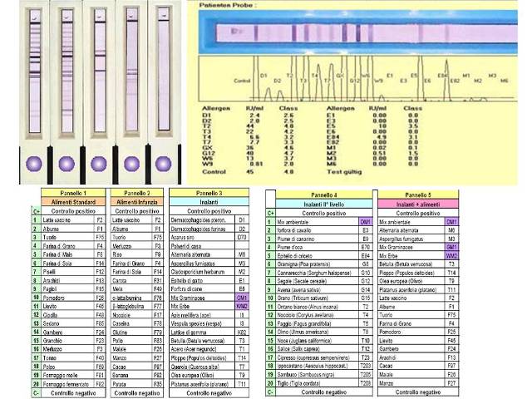
Task: Click the 'Epitelio di gatto' row
Action: tap(209, 281)
